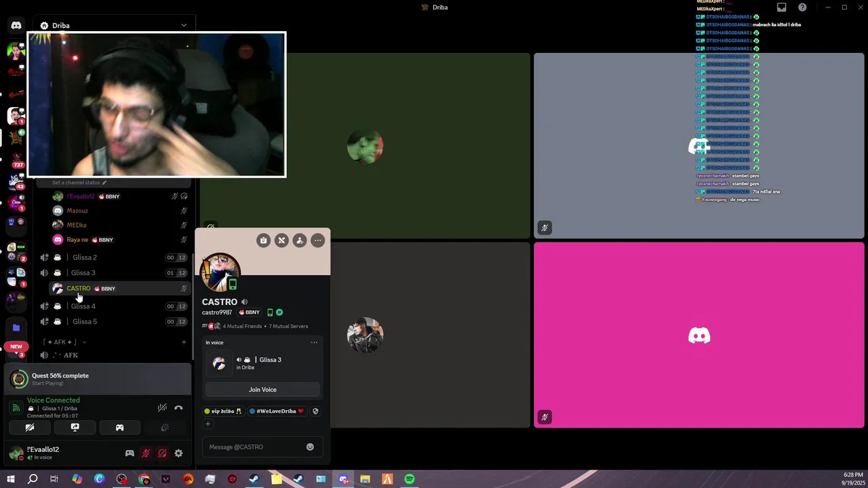Add a role with plus button
Screen dimensions: 868x488
tap(208, 424)
